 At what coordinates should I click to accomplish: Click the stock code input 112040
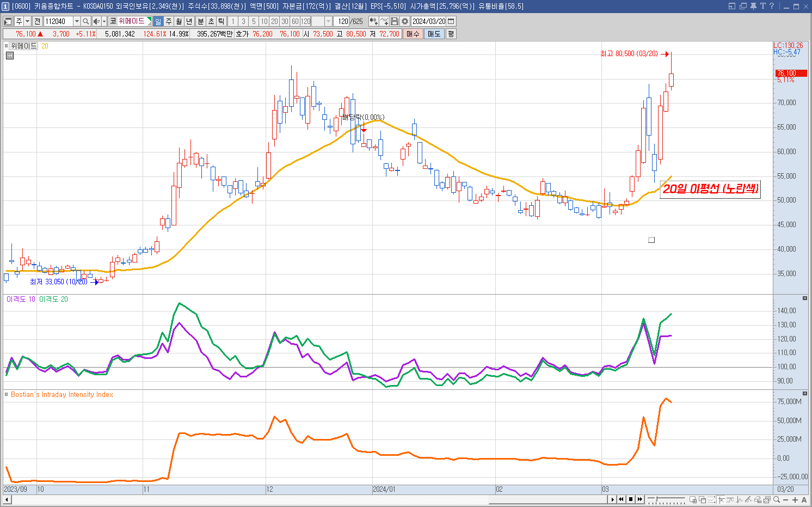59,21
